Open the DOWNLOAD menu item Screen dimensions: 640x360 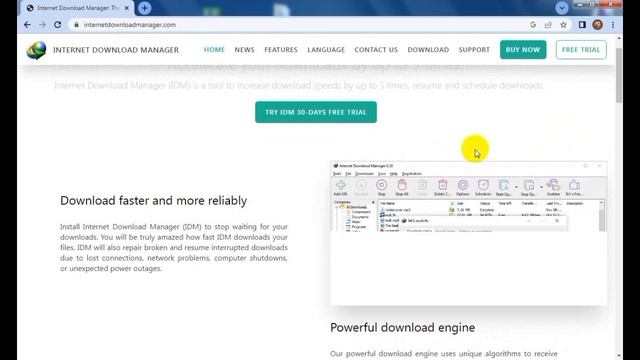428,50
